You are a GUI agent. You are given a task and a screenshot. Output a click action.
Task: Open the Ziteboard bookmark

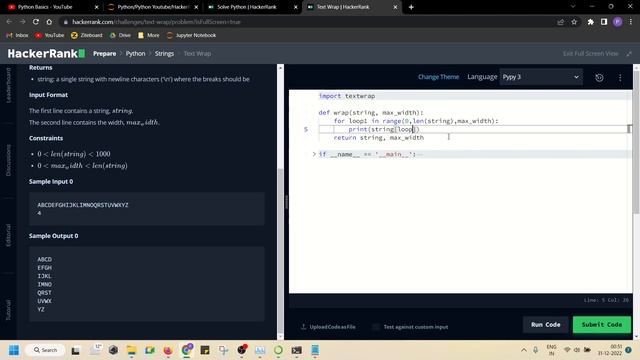87,36
